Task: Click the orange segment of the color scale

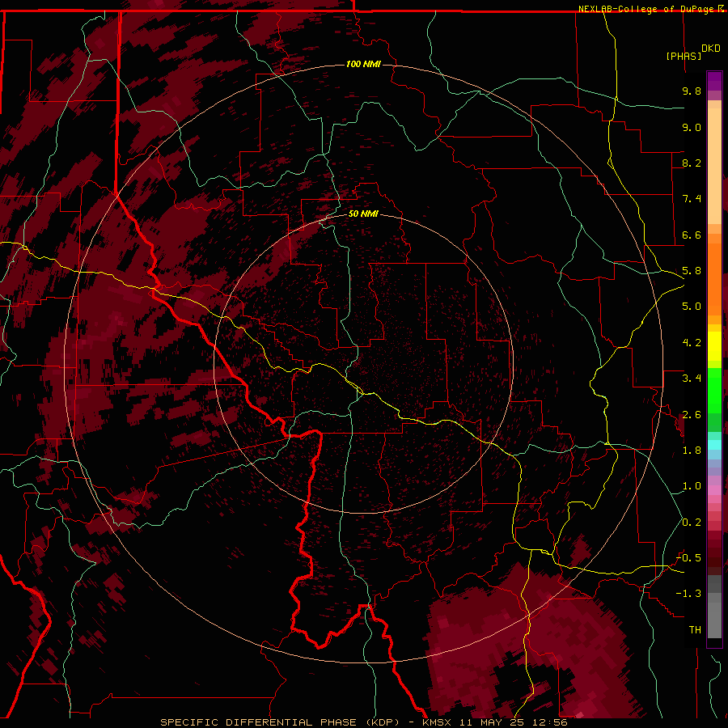Action: coord(714,278)
